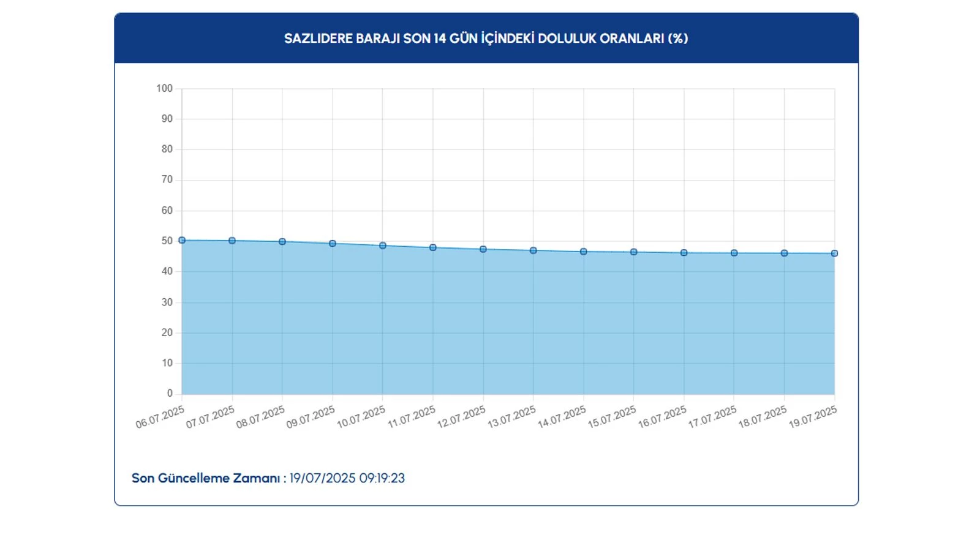Select the 07.07.2025 data point marker
The width and height of the screenshot is (980, 551).
[x=232, y=241]
